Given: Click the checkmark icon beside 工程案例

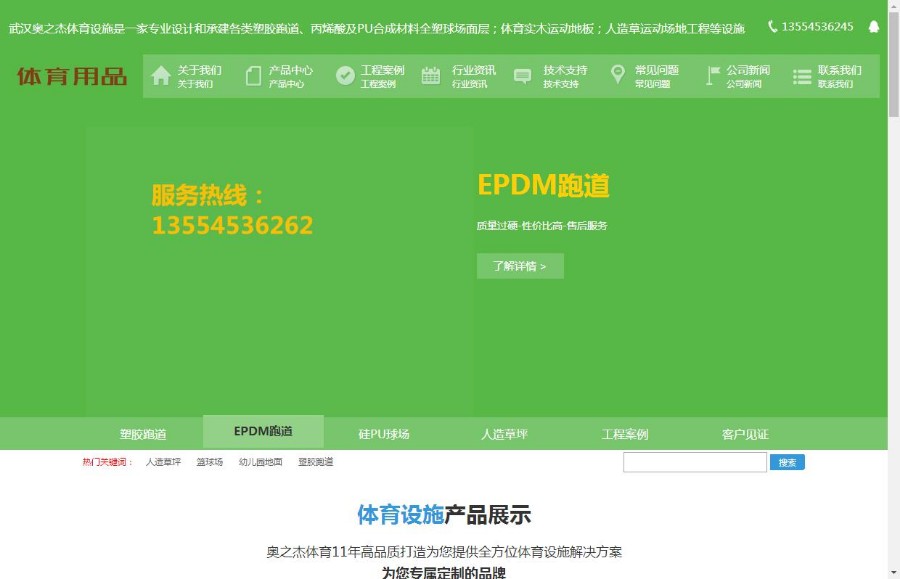Looking at the screenshot, I should [345, 76].
